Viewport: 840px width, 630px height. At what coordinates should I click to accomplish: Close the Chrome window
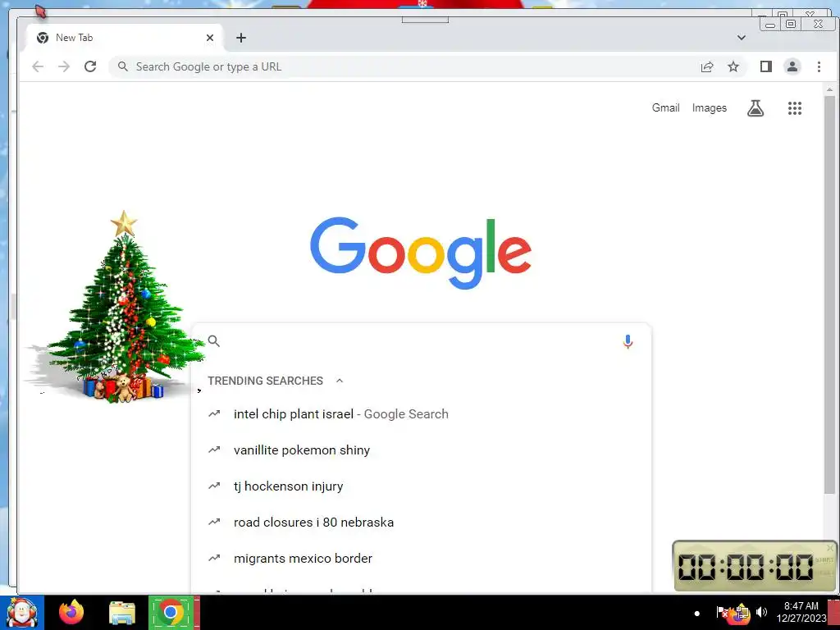click(818, 24)
